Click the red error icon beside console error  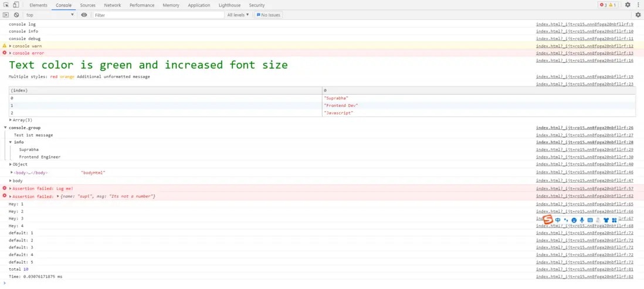click(5, 53)
